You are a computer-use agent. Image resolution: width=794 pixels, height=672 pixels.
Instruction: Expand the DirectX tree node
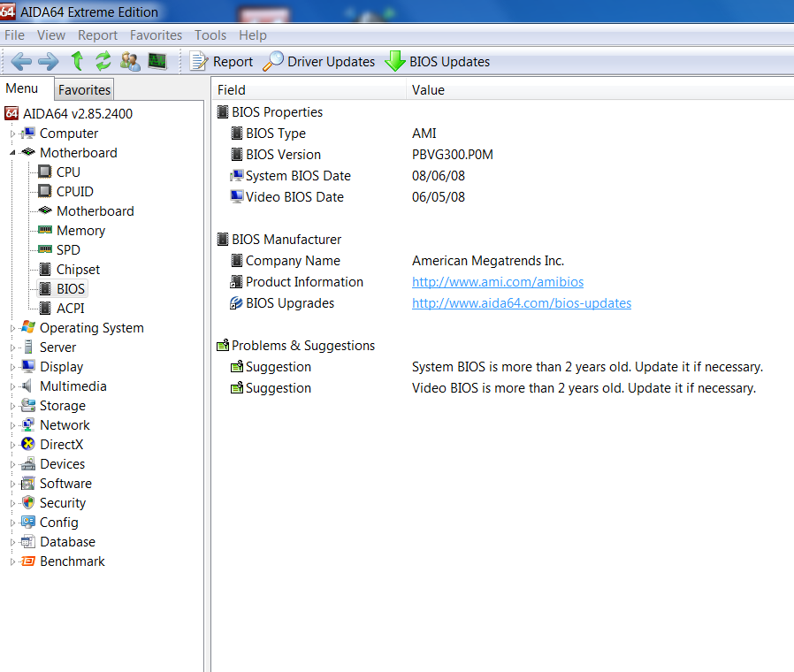click(x=12, y=445)
